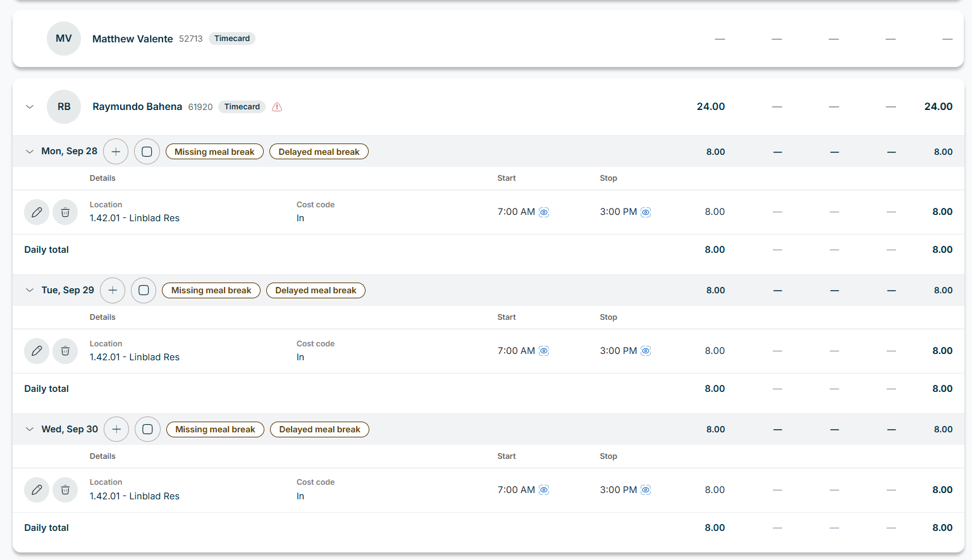Click the MV avatar for Matthew Valente
The width and height of the screenshot is (972, 560).
coord(64,39)
